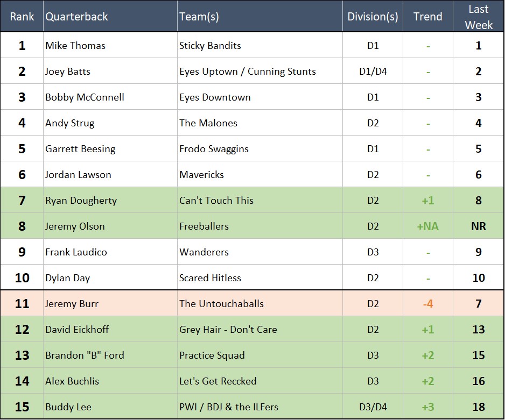Click the -4 trend value for Jeremy Burr
This screenshot has width=505, height=420.
point(428,304)
